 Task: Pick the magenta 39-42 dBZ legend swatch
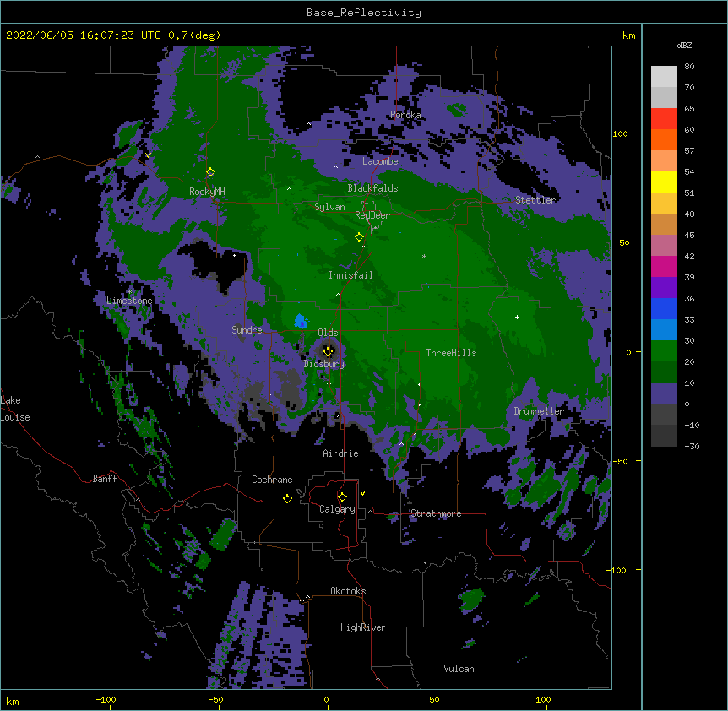click(664, 267)
